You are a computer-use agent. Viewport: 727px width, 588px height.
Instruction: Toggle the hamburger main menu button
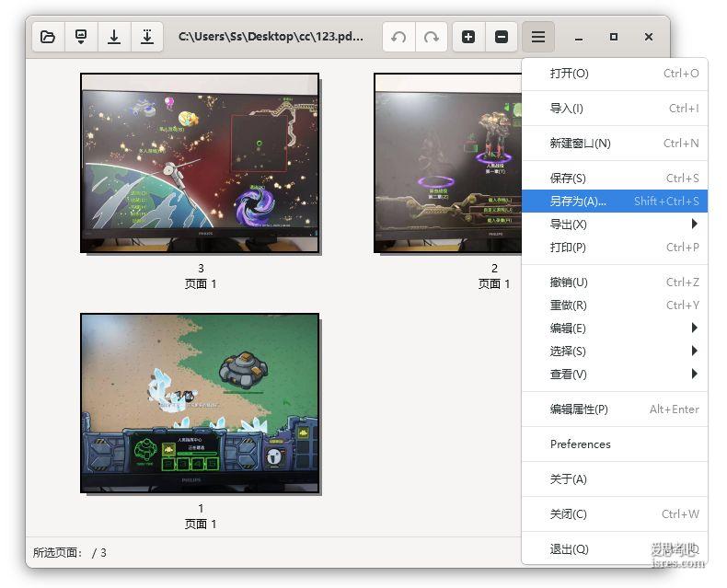pyautogui.click(x=538, y=37)
